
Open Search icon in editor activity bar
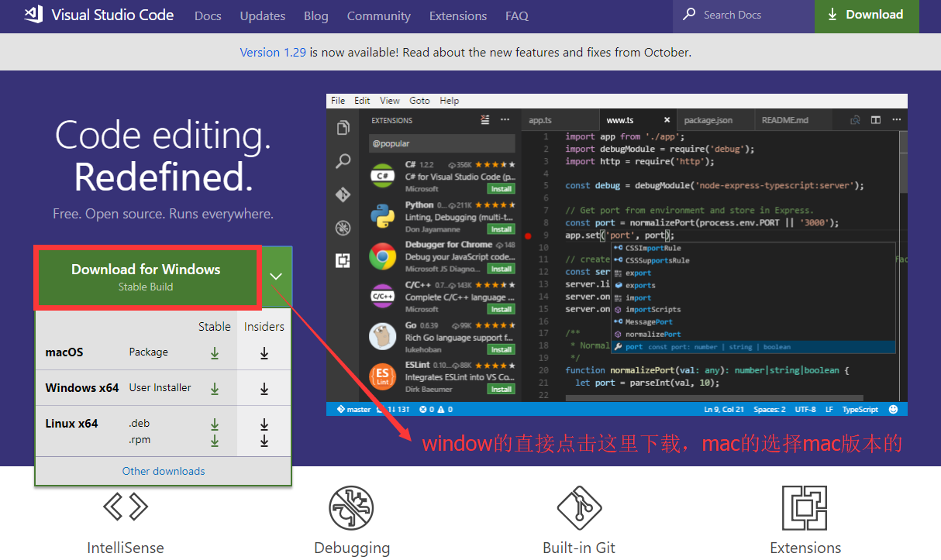click(x=343, y=161)
